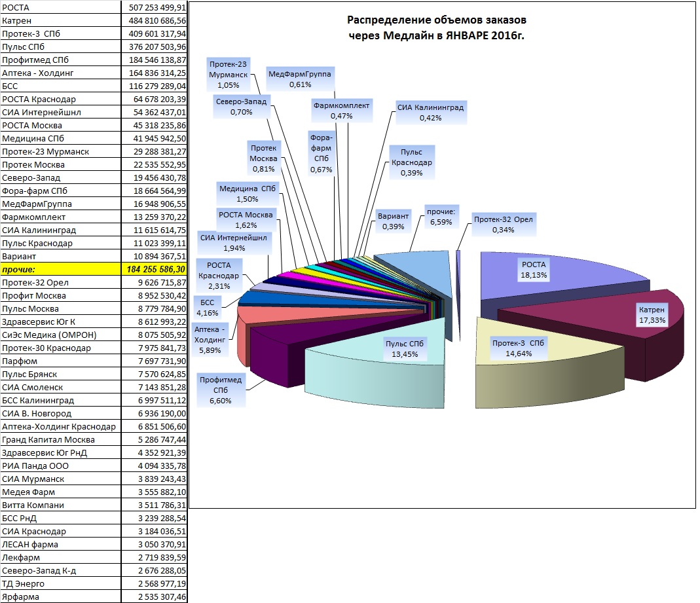Click the РИА Панда ООО cell

(x=60, y=466)
